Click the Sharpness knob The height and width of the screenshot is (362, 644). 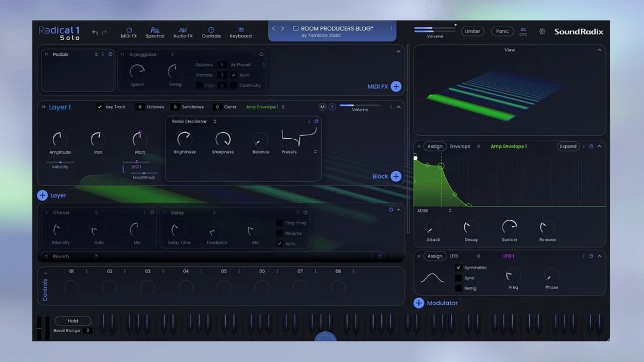[223, 139]
